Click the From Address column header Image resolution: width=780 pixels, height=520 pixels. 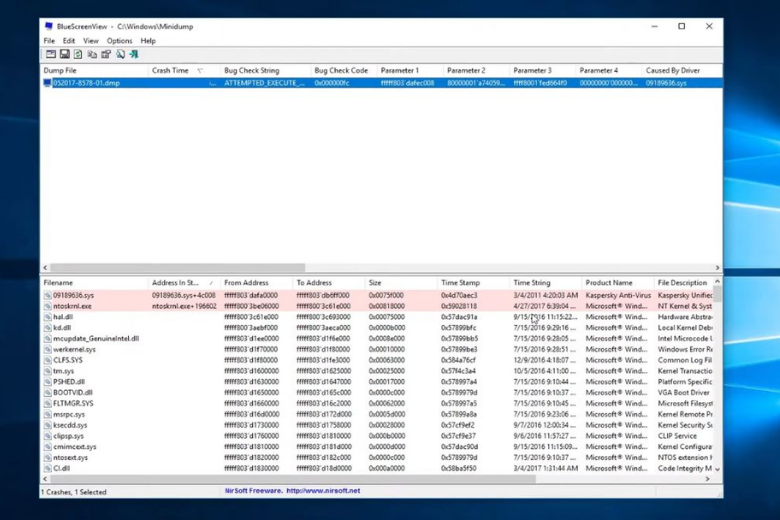[x=256, y=283]
